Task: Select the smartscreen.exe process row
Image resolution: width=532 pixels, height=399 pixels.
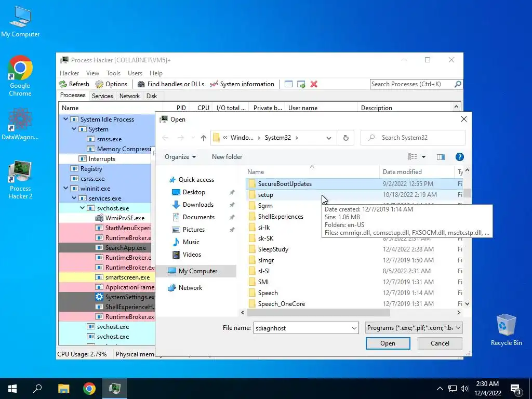Action: click(x=107, y=277)
